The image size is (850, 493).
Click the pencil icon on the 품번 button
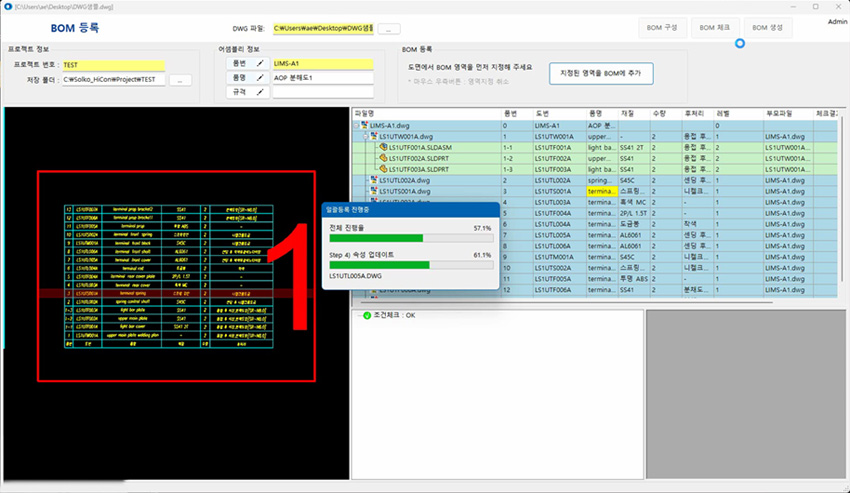[x=260, y=64]
